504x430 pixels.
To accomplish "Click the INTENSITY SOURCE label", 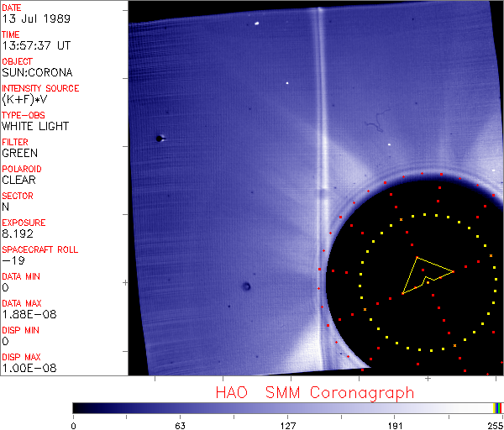I will point(40,88).
